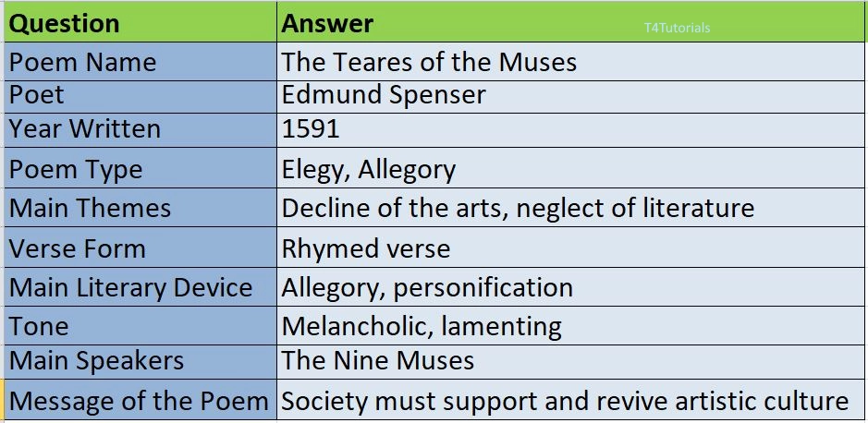Click the Melancholic, lamenting cell
The height and width of the screenshot is (423, 868).
570,326
